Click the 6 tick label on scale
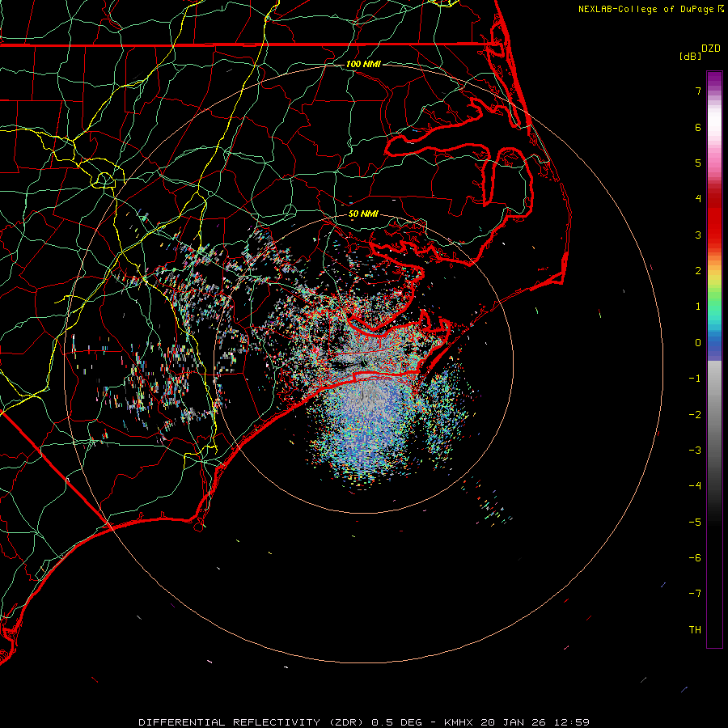This screenshot has width=728, height=728. 698,127
